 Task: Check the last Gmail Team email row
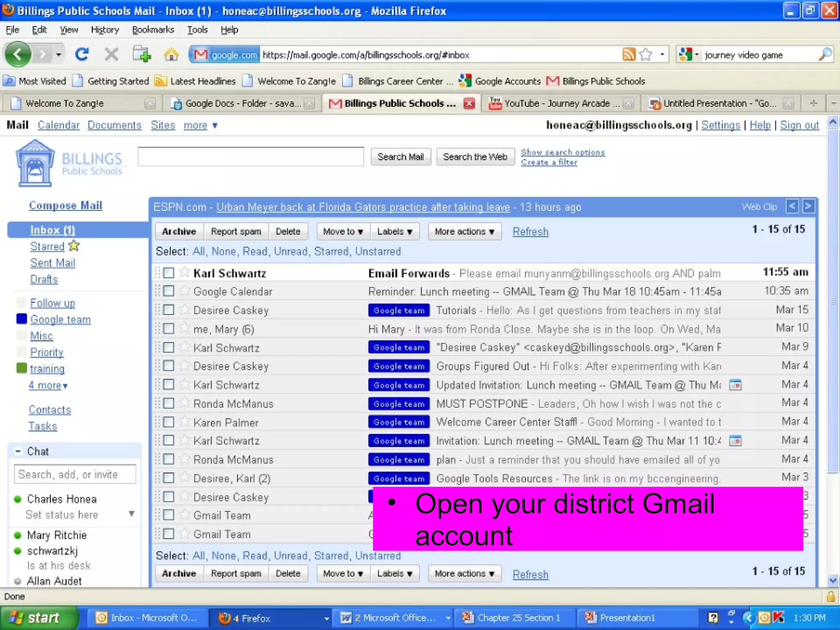point(169,534)
